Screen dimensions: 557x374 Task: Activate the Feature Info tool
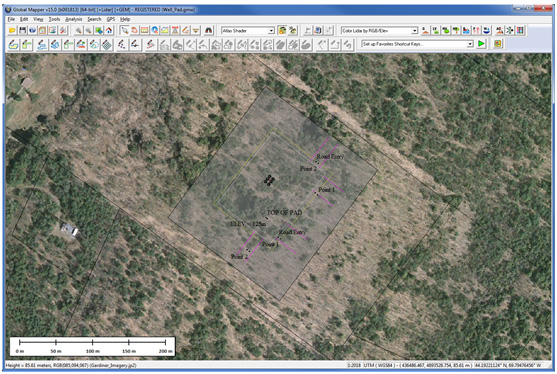tap(155, 31)
